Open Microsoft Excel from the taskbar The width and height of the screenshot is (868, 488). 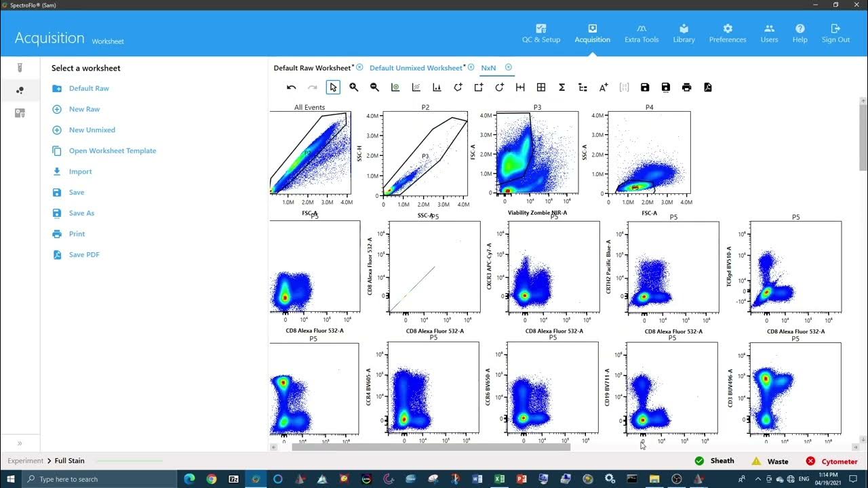(x=500, y=479)
